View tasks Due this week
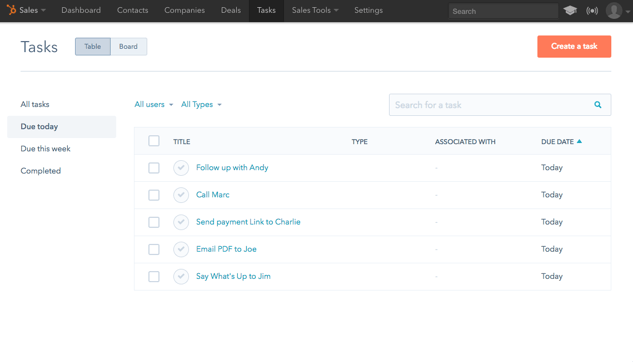This screenshot has height=362, width=633. click(45, 149)
